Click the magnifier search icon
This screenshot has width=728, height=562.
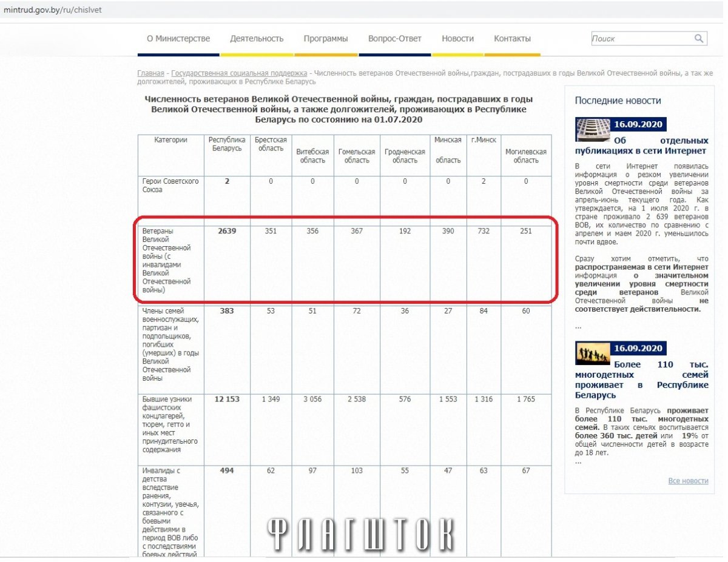pos(699,38)
